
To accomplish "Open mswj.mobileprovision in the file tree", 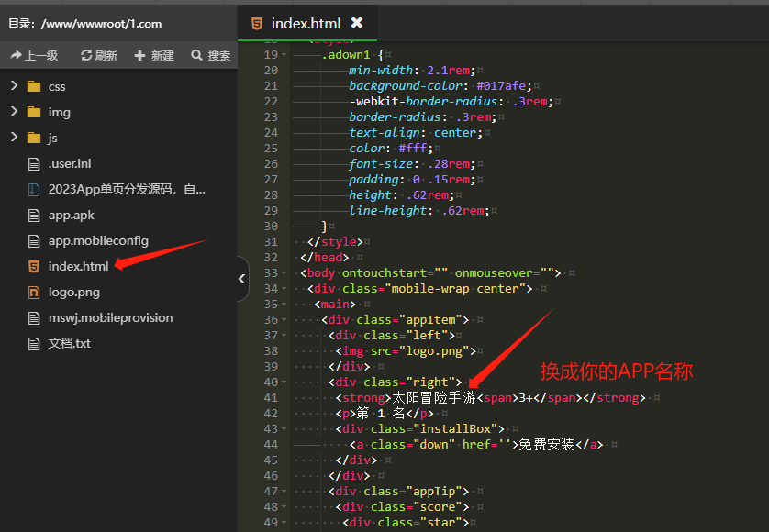I will [110, 317].
